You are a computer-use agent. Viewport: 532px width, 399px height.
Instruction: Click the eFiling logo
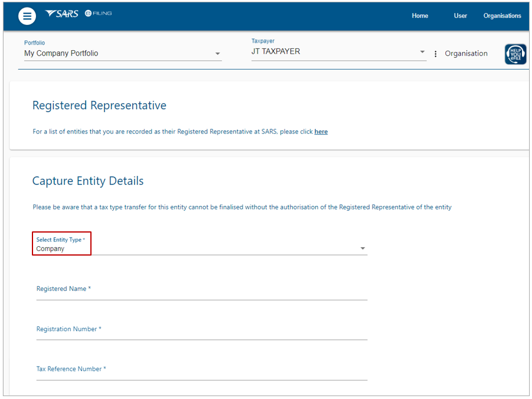click(x=98, y=13)
